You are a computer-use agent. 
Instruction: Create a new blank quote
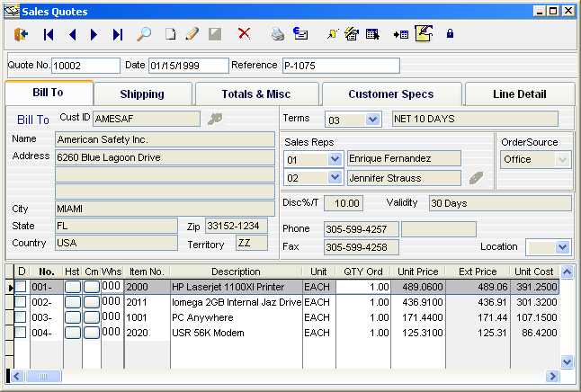coord(170,34)
